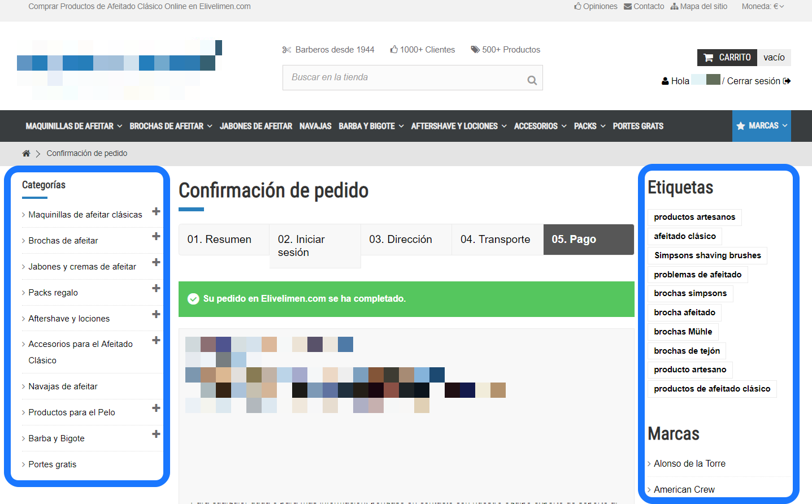
Task: Click the tag icon beside 500+ Productos
Action: 475,49
